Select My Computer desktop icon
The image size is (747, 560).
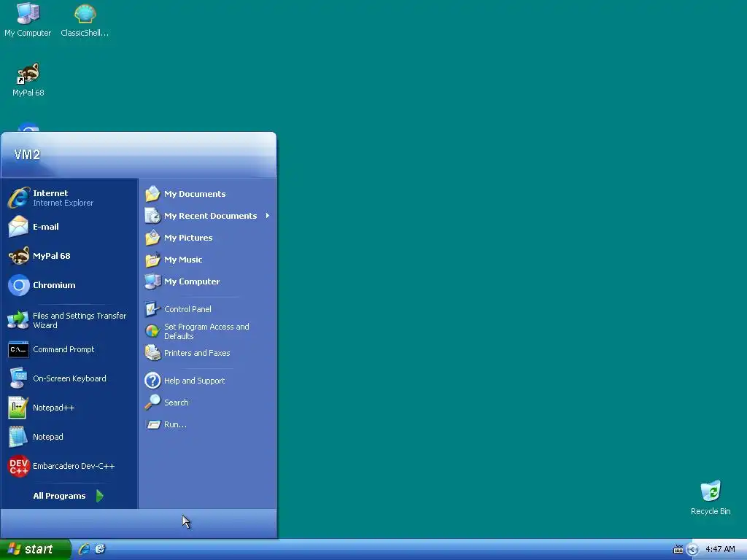click(28, 20)
